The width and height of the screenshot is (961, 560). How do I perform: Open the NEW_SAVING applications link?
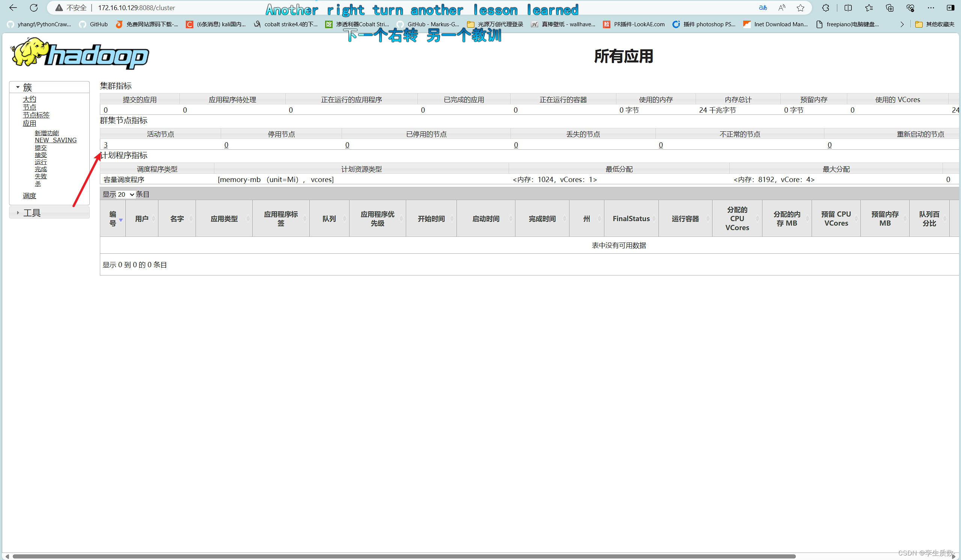click(x=56, y=140)
